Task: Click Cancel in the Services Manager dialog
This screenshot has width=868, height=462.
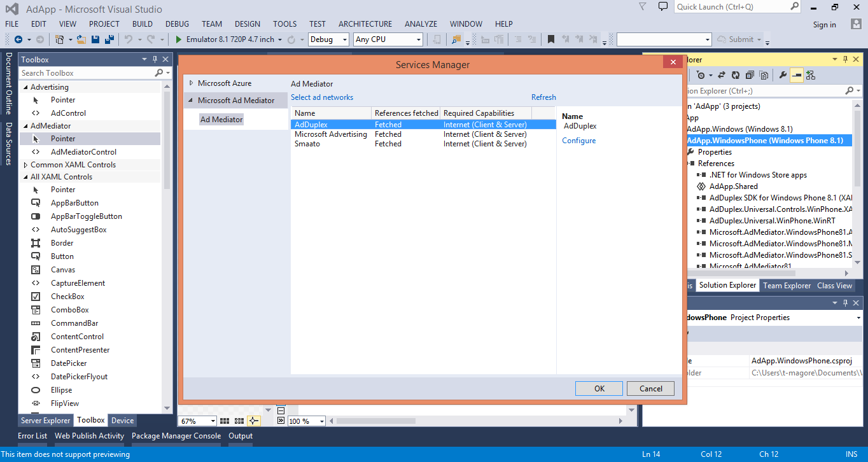Action: click(651, 389)
